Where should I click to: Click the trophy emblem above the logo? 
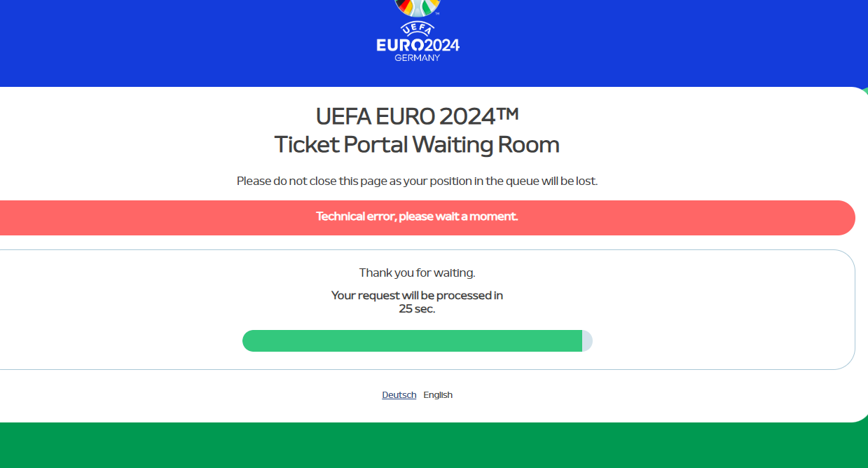[x=418, y=8]
